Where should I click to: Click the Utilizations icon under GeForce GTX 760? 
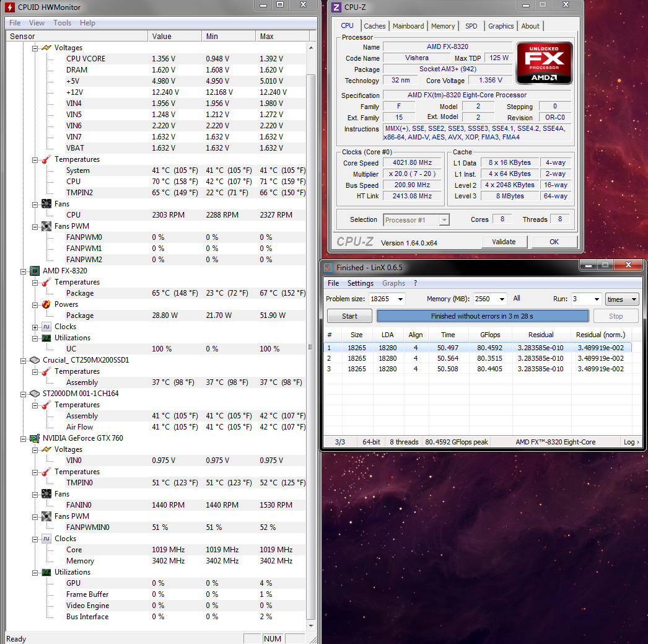[46, 573]
